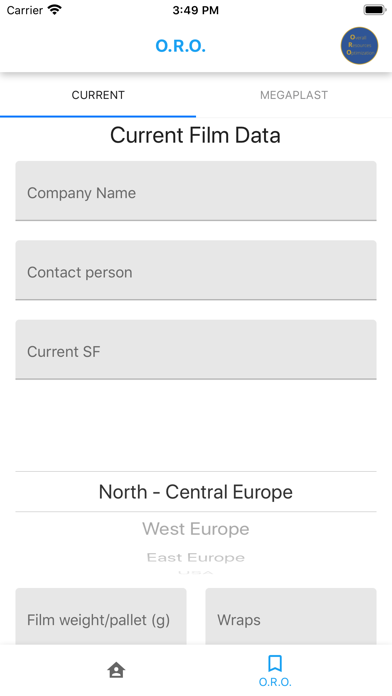Tap the Current Film Data heading
The height and width of the screenshot is (696, 392).
pyautogui.click(x=195, y=135)
